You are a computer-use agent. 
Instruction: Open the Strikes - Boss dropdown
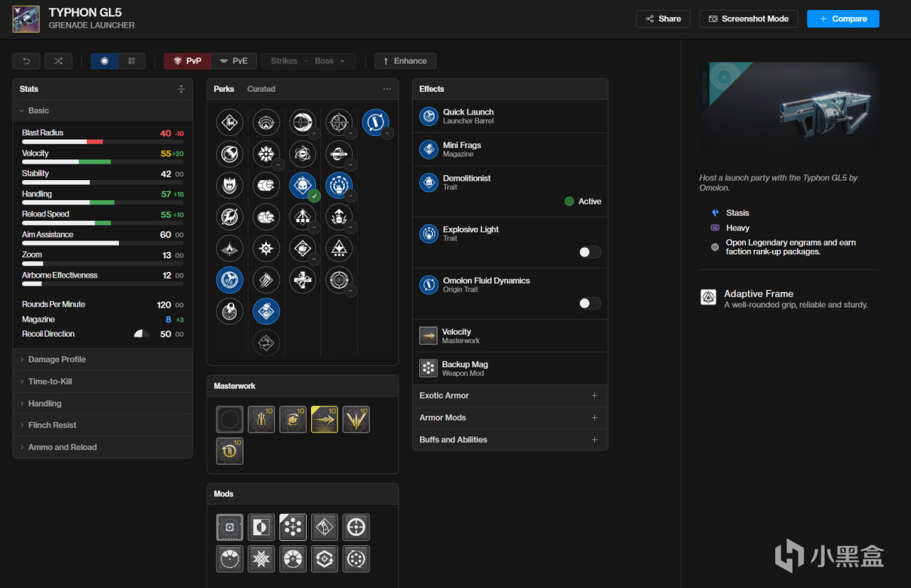click(x=308, y=61)
